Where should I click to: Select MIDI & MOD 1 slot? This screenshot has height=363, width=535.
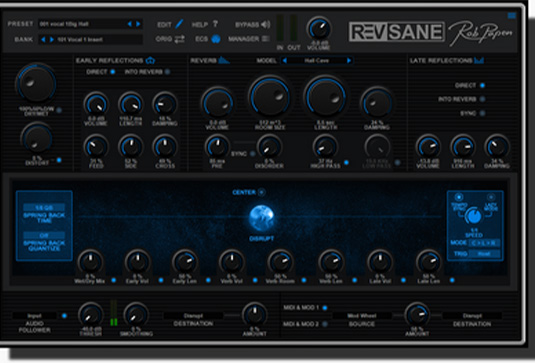pyautogui.click(x=324, y=308)
